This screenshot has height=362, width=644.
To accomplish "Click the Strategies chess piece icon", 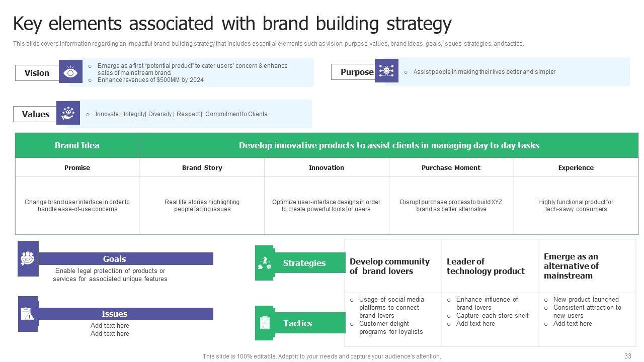I will pos(265,262).
